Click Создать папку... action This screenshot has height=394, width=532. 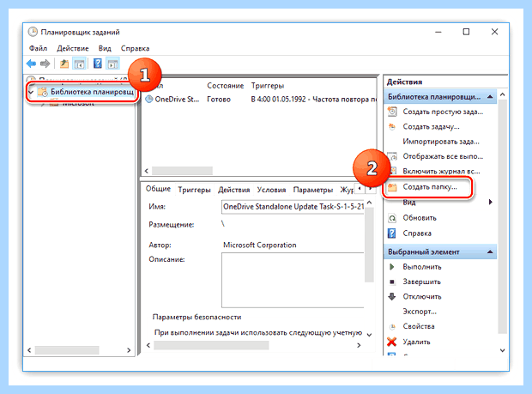430,187
